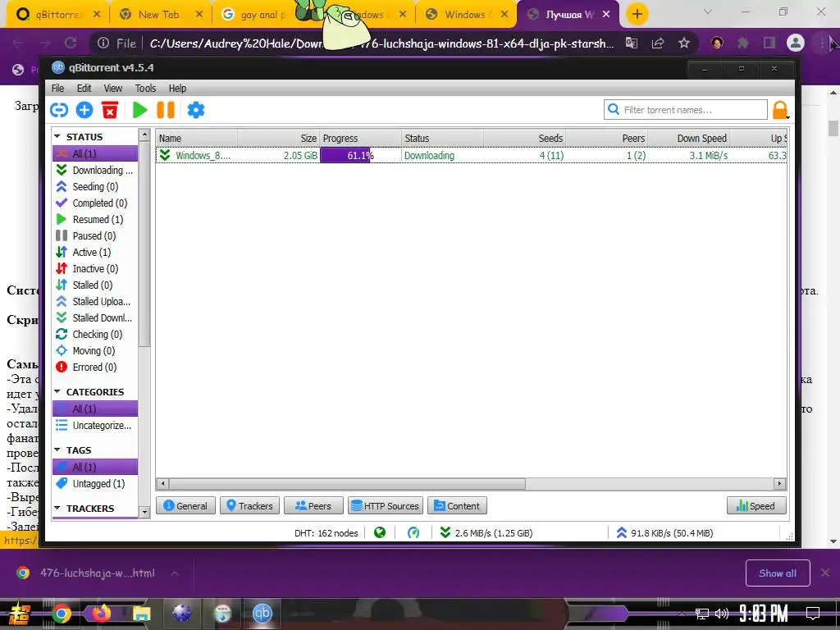The width and height of the screenshot is (840, 630).
Task: Open the View menu
Action: coord(112,89)
